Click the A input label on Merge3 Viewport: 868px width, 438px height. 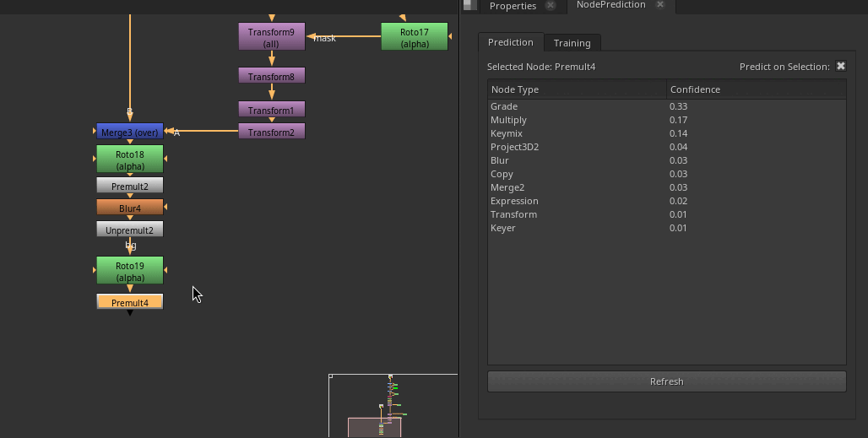coord(176,132)
